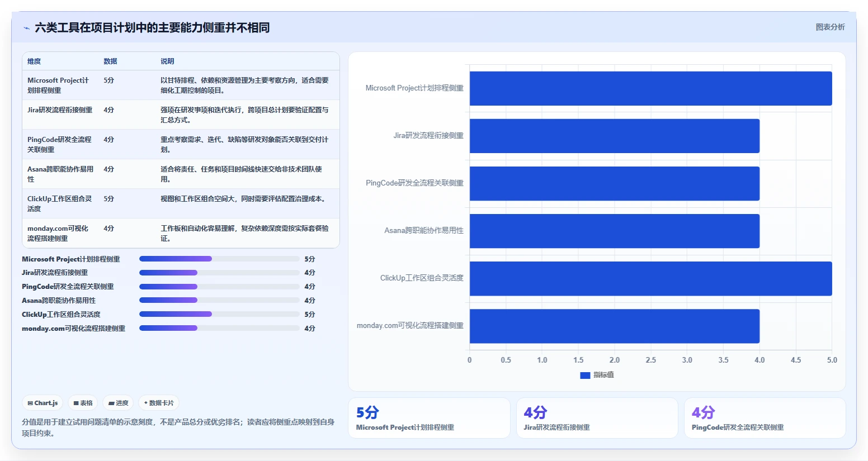Click the 图表分析 label in the header
Viewport: 868px width, 461px height.
[830, 27]
